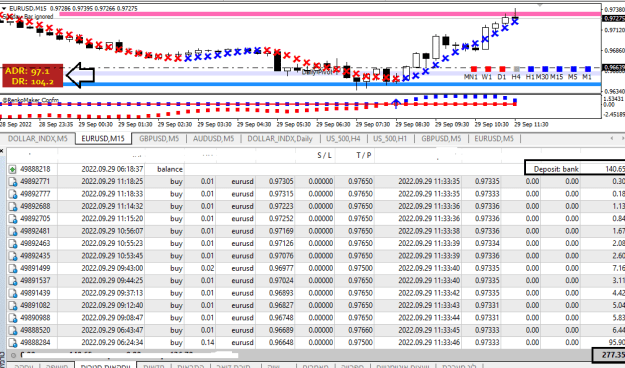Image resolution: width=625 pixels, height=368 pixels.
Task: Sort by the S / L column header
Action: (x=324, y=155)
